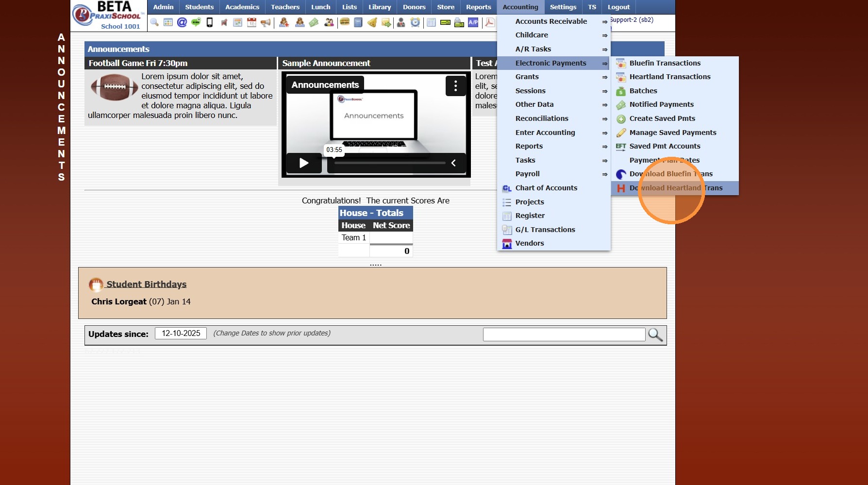868x485 pixels.
Task: Expand Grants submenu
Action: tap(554, 77)
